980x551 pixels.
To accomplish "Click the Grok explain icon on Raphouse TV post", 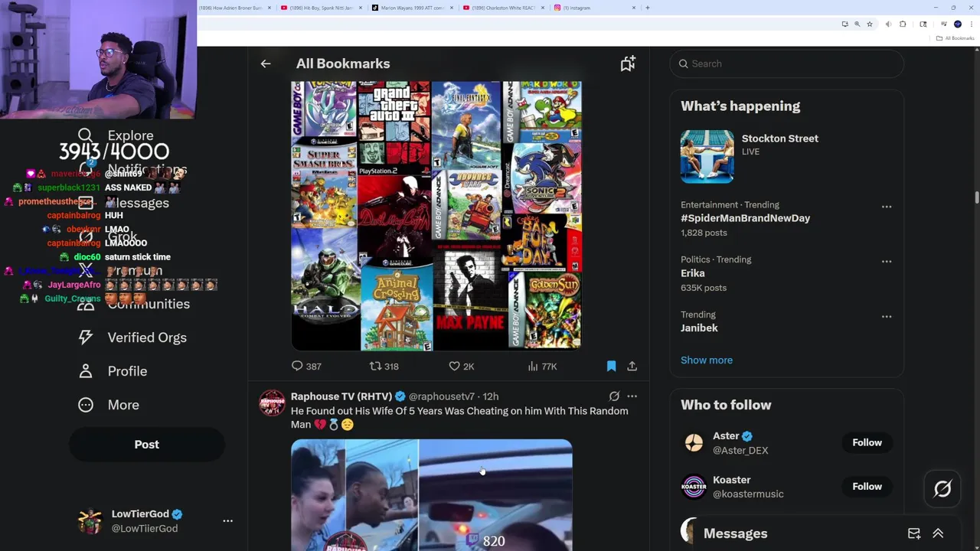I will 614,396.
